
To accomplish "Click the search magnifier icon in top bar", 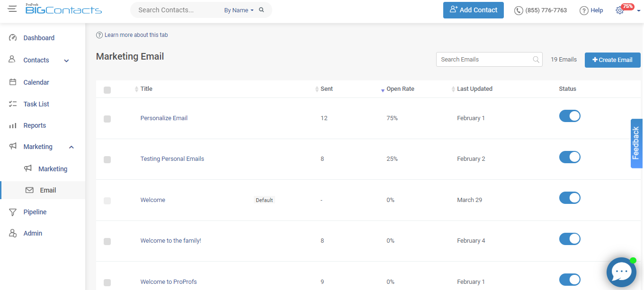I will [261, 10].
